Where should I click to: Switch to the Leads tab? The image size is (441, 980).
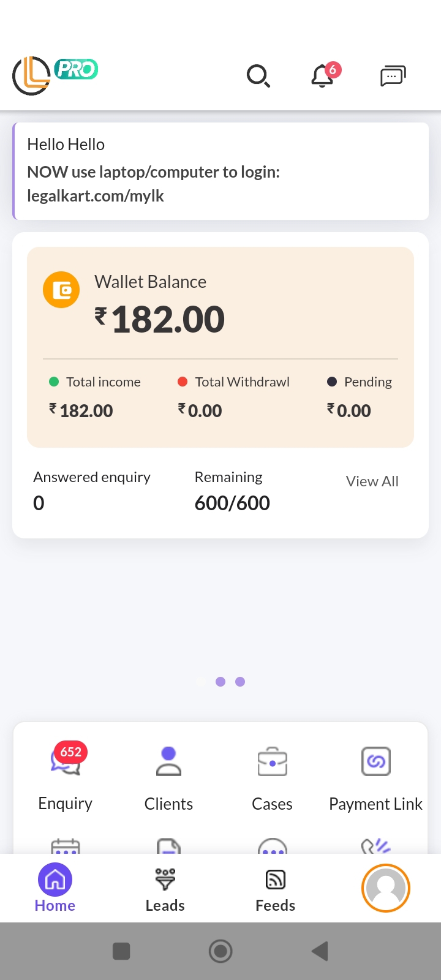point(165,888)
